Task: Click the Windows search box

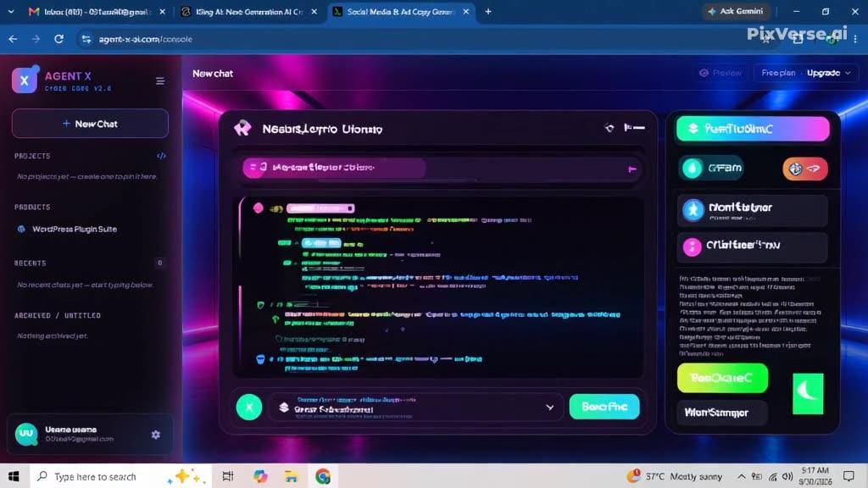Action: (x=120, y=476)
